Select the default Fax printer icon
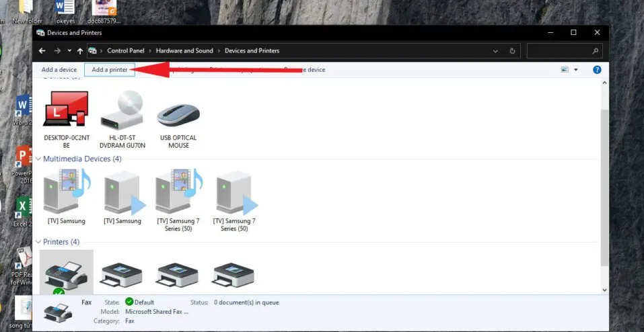This screenshot has height=332, width=644. coord(66,272)
